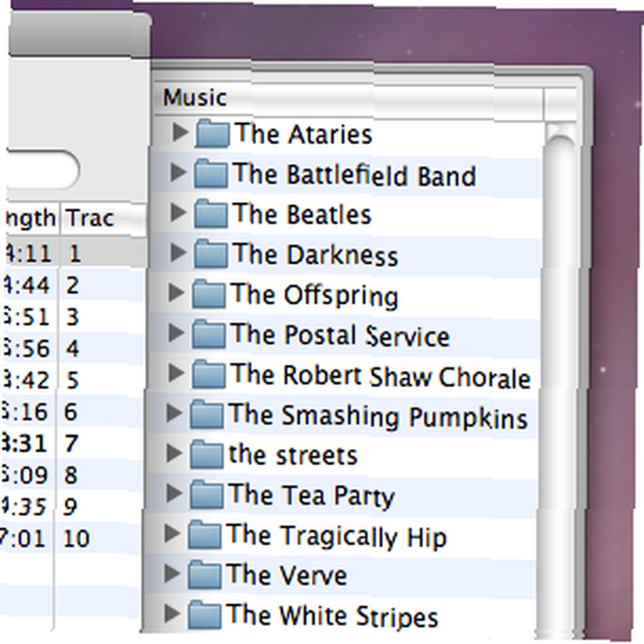Select track number 8 in back window

[70, 475]
